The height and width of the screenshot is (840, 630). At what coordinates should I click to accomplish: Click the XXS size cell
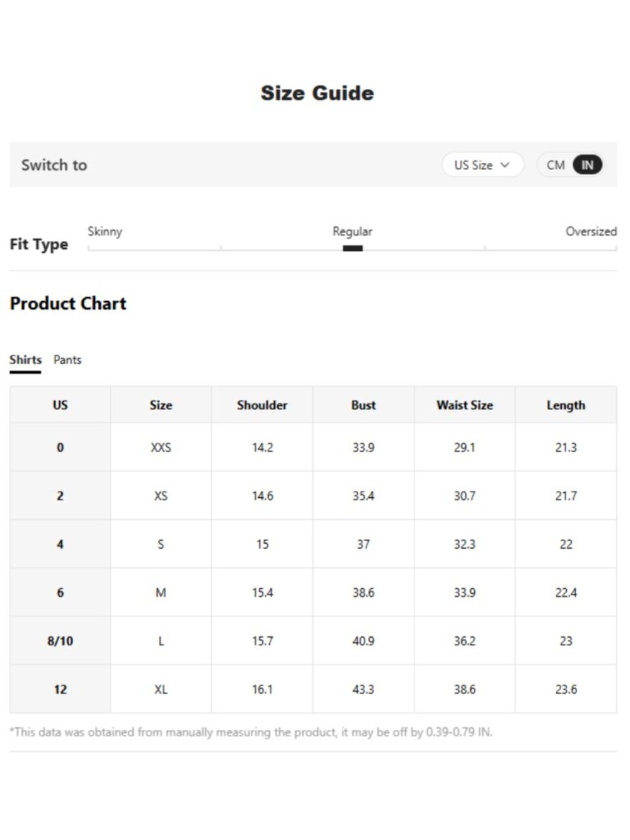(x=161, y=447)
